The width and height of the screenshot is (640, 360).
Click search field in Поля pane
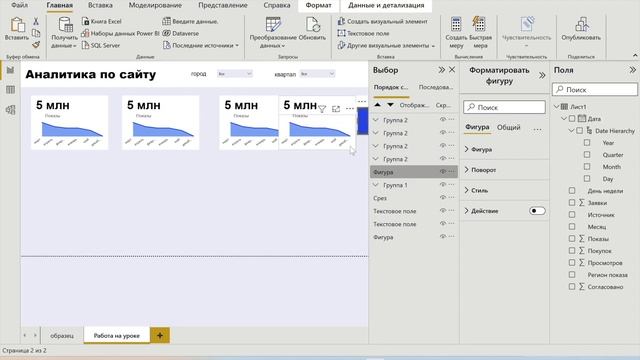595,89
